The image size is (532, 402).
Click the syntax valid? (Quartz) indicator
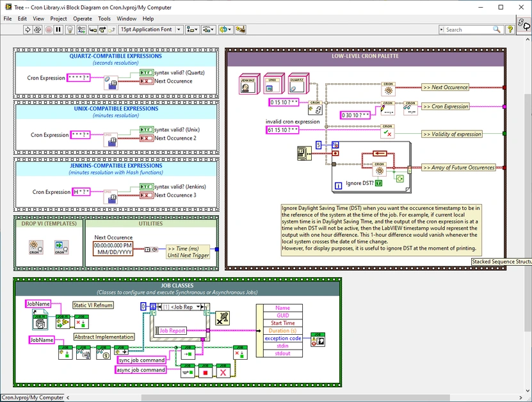coord(147,72)
